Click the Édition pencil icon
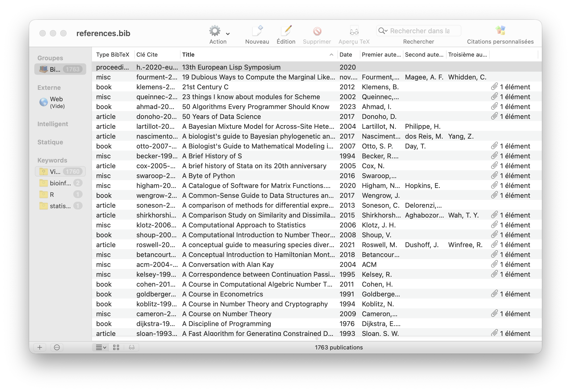This screenshot has width=571, height=392. pos(286,31)
